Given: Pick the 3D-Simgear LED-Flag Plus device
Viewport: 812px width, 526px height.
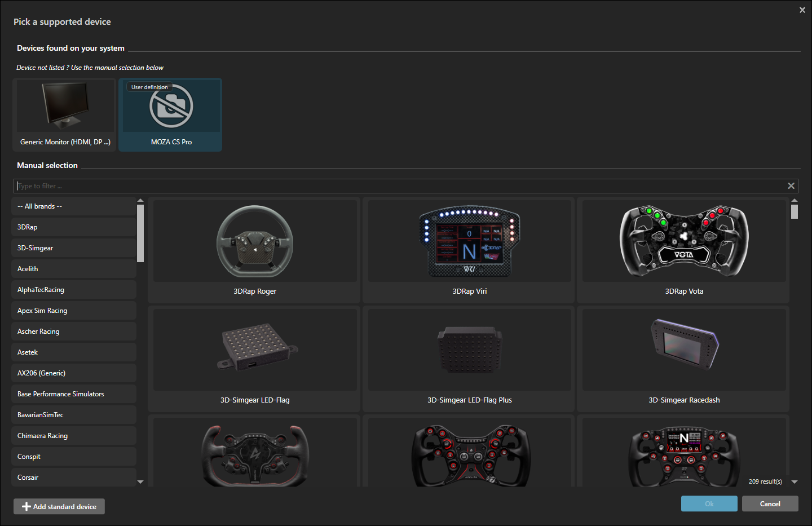Looking at the screenshot, I should pyautogui.click(x=469, y=359).
